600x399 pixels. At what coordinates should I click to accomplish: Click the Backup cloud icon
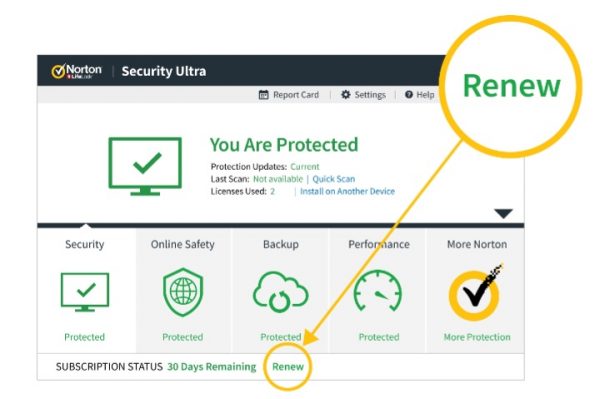[x=280, y=292]
